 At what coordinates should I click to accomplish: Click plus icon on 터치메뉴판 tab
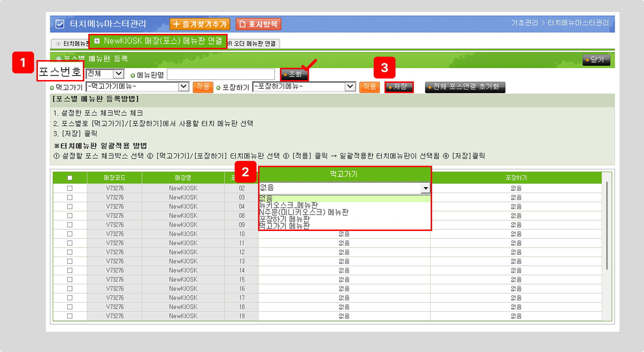pos(58,44)
